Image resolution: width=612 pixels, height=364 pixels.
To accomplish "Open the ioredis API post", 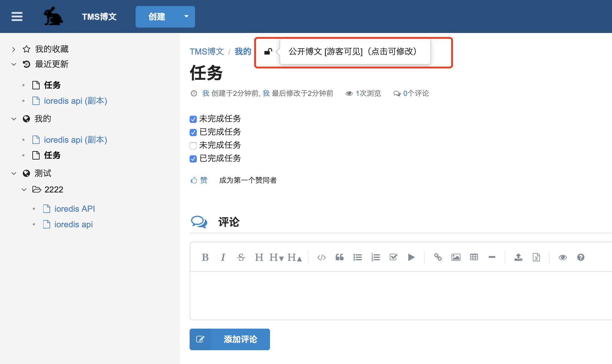I will tap(74, 209).
